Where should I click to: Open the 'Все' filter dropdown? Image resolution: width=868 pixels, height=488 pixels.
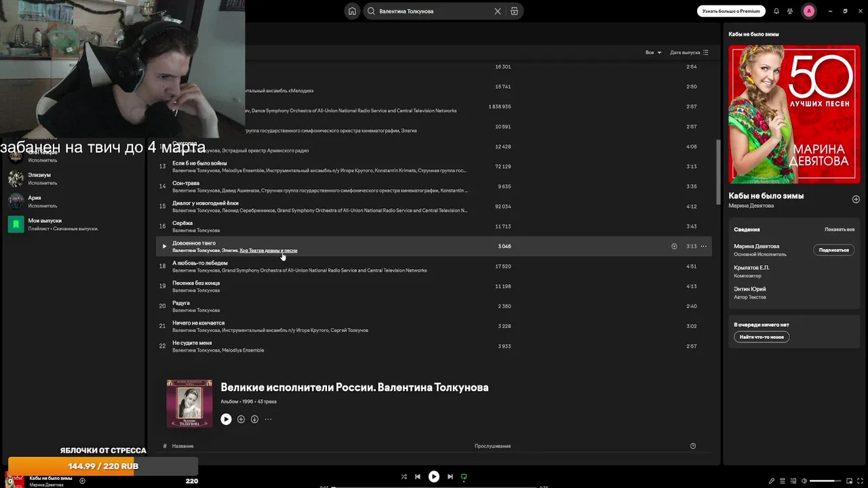tap(653, 52)
